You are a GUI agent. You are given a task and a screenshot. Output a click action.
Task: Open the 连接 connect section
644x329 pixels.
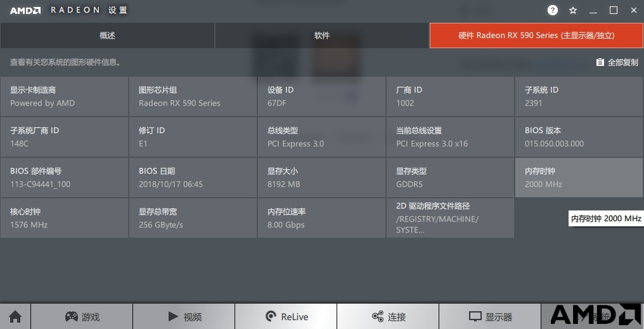388,317
